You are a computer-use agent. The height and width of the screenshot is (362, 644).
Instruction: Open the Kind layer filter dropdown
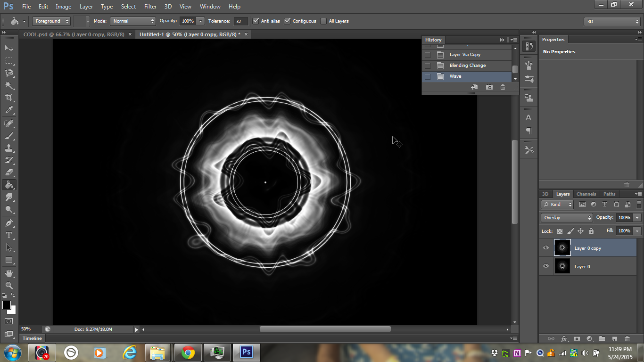tap(557, 204)
